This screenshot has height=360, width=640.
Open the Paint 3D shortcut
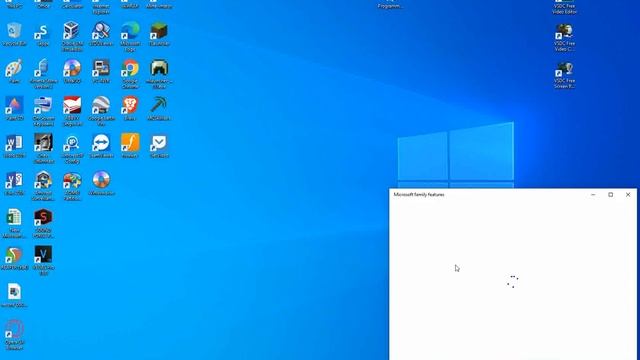[14, 106]
